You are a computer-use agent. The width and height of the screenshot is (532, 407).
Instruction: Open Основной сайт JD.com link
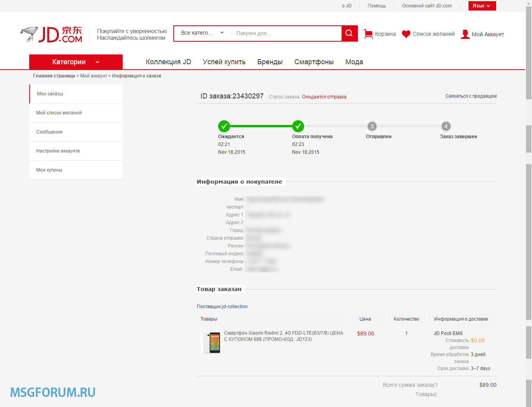[427, 6]
